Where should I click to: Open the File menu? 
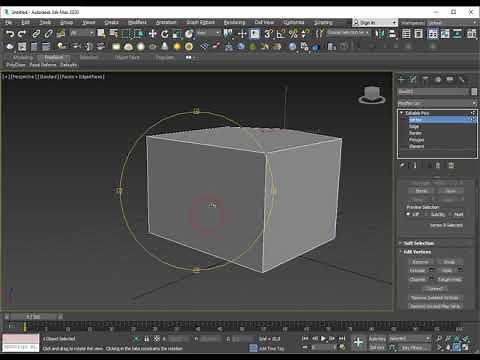9,22
